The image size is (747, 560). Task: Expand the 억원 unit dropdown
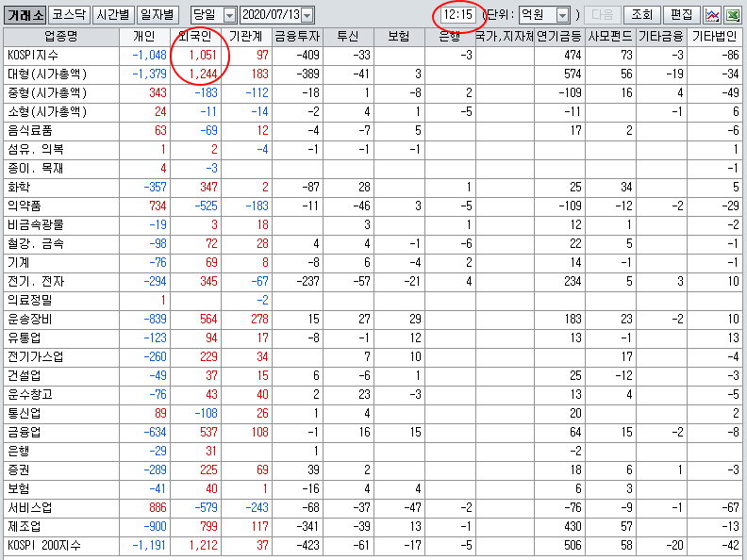click(x=563, y=16)
